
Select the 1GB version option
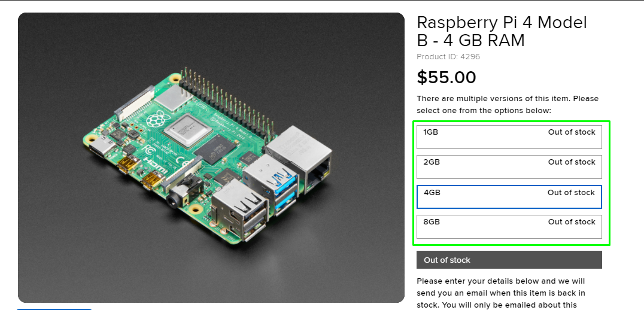tap(509, 136)
